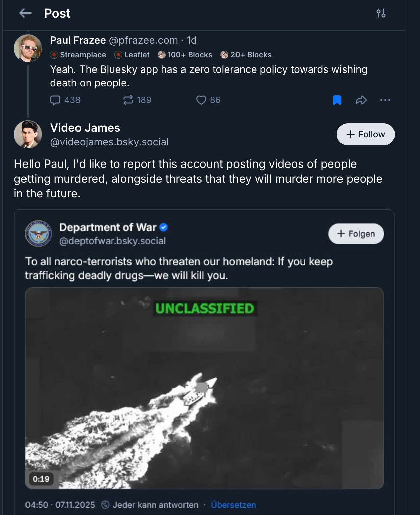This screenshot has height=515, width=420.
Task: Reply to Paul Frazee's post
Action: point(55,100)
